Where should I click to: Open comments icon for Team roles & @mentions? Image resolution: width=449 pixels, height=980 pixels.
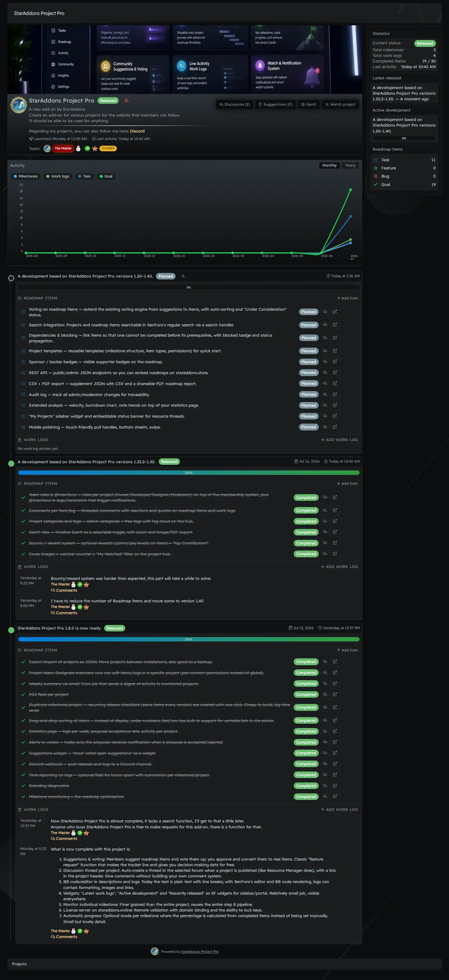pos(325,497)
